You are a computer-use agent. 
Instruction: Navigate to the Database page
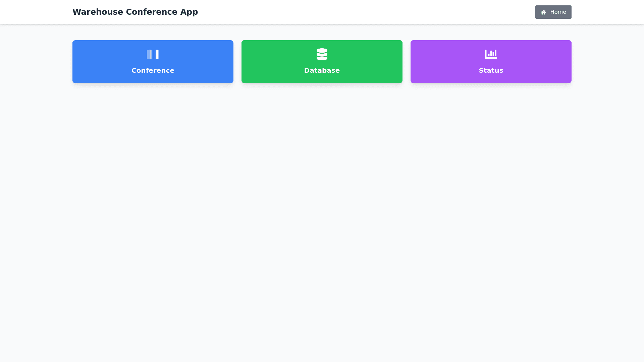[322, 62]
